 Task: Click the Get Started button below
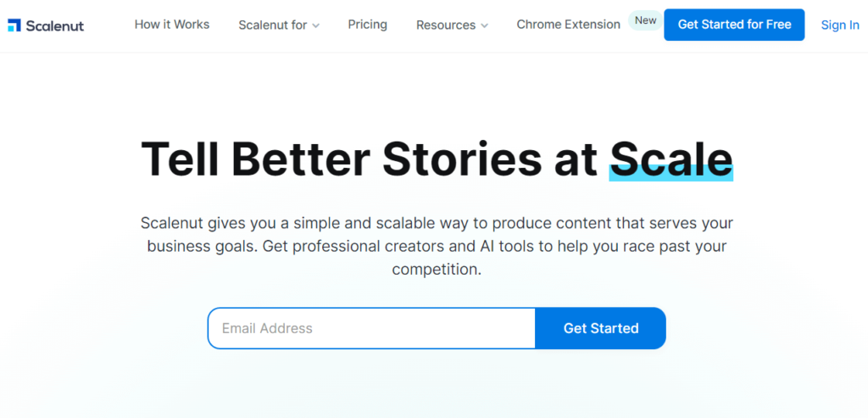601,328
